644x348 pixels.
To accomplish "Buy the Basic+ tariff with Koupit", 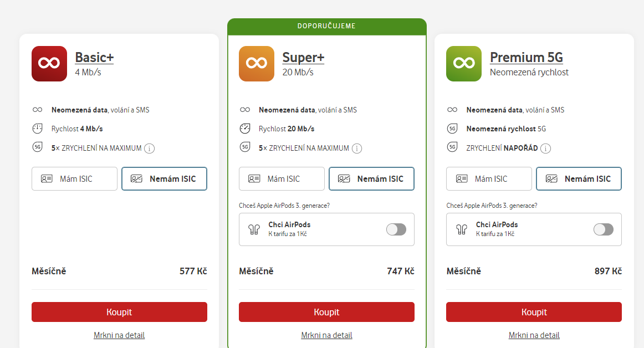I will pyautogui.click(x=119, y=312).
